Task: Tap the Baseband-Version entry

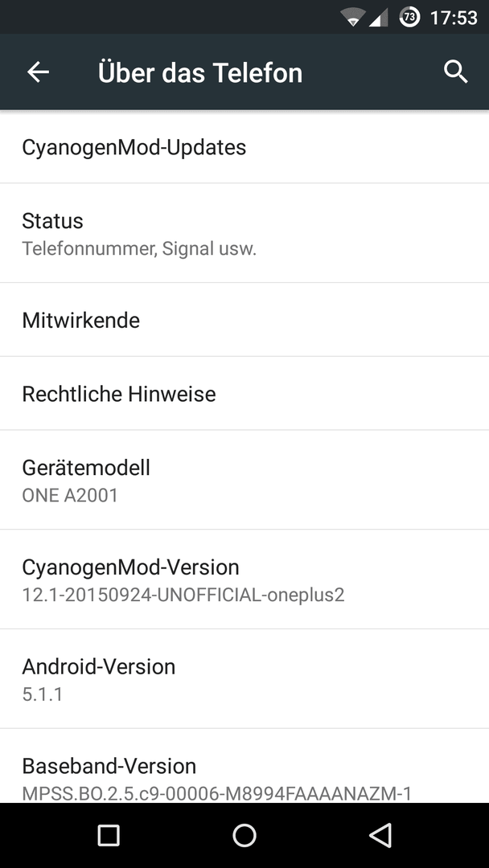Action: click(x=244, y=766)
